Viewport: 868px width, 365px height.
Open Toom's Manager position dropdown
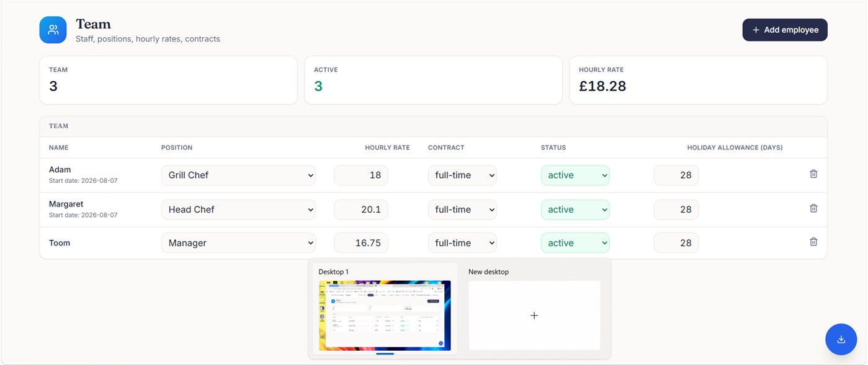(x=238, y=243)
